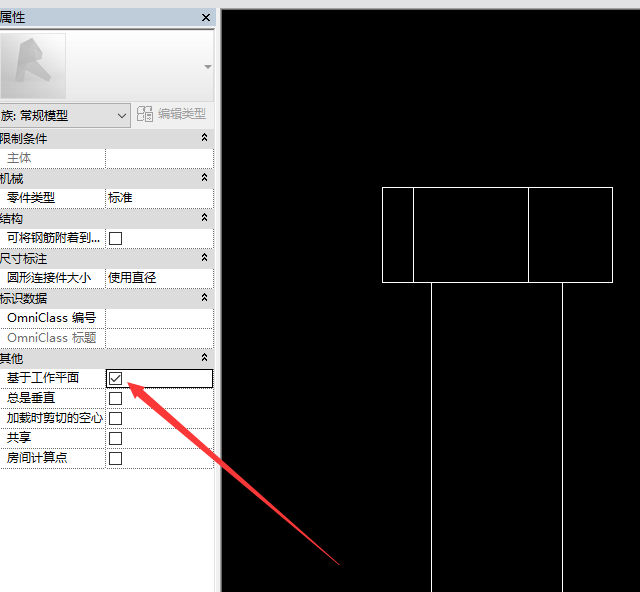This screenshot has height=592, width=640.
Task: Collapse the 尺寸标注 section
Action: point(204,258)
